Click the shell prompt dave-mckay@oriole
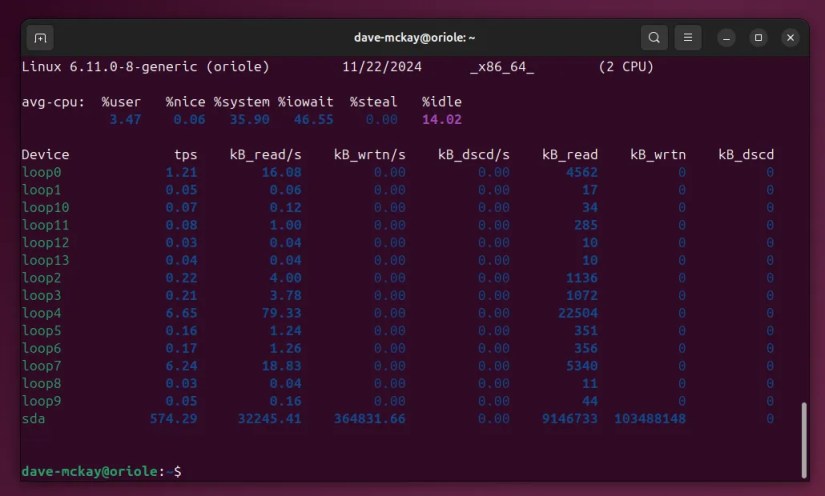 tap(89, 471)
